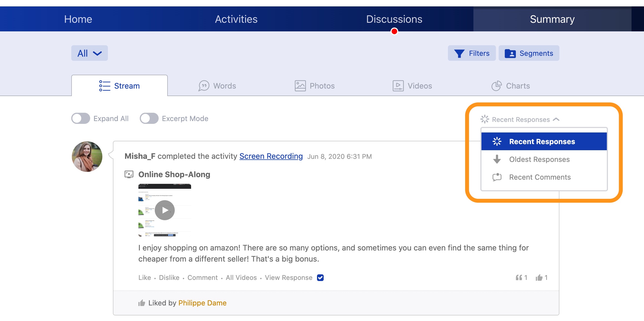Open the Screen Recording activity link
The height and width of the screenshot is (321, 644).
271,156
